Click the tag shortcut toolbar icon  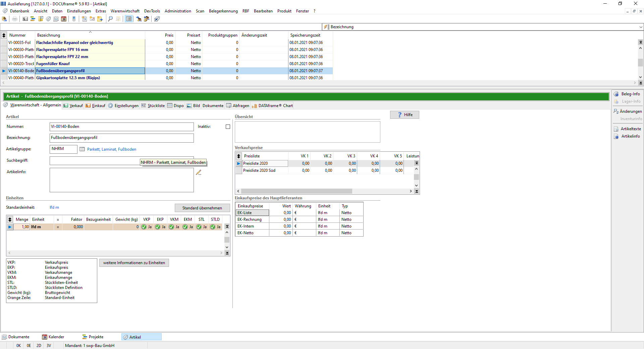pos(157,19)
